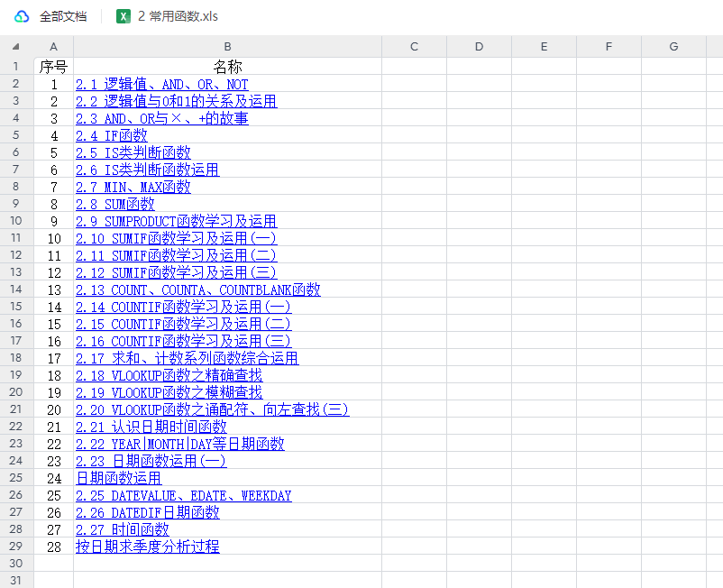The height and width of the screenshot is (588, 723).
Task: Open the 2.1 逻辑值、AND、OR、NOT link
Action: click(x=161, y=84)
